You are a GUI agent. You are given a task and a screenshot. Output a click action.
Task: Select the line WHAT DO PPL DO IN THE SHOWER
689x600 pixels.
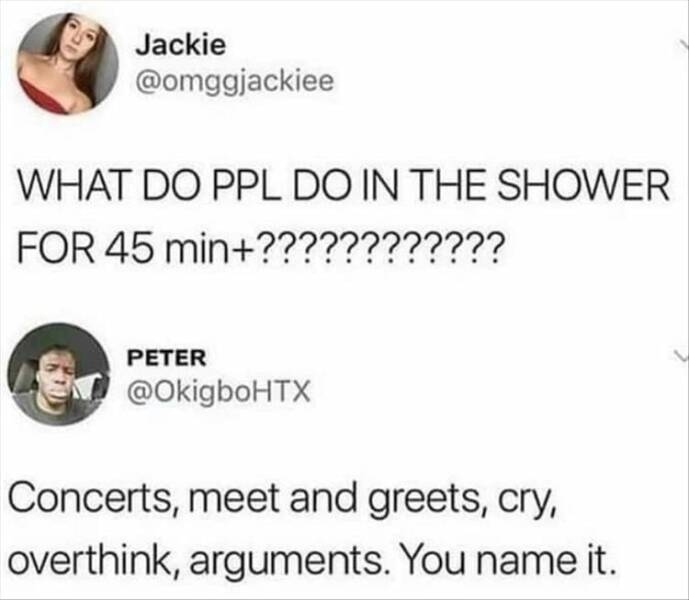point(344,186)
